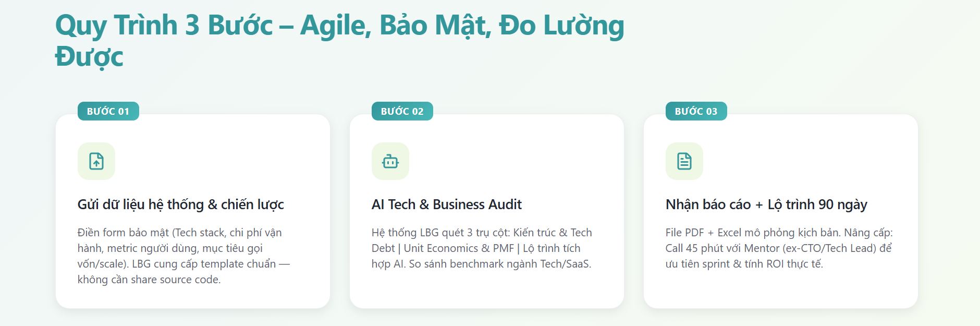The width and height of the screenshot is (980, 326).
Task: Open the "AI Tech & Business Audit" title
Action: click(x=446, y=204)
